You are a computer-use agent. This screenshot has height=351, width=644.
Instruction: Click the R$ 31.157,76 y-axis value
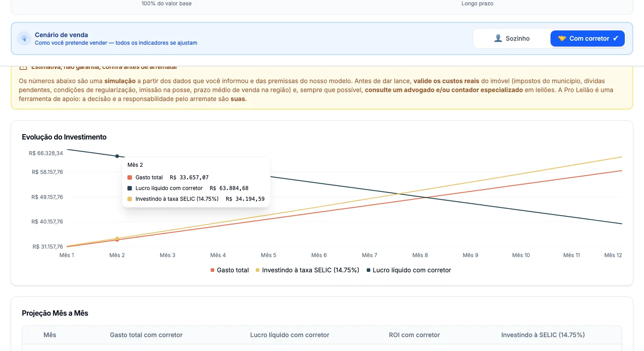tap(47, 247)
